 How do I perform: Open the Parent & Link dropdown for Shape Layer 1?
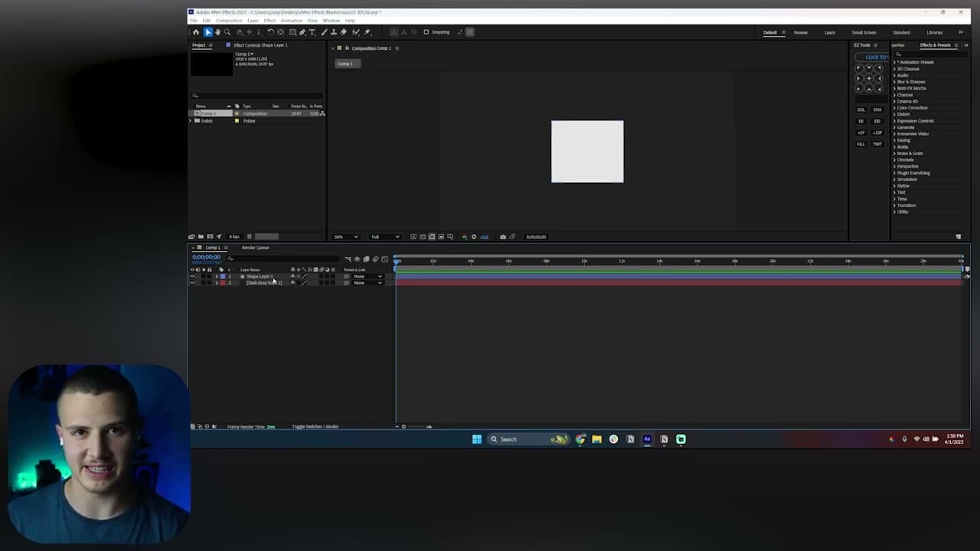[x=367, y=276]
